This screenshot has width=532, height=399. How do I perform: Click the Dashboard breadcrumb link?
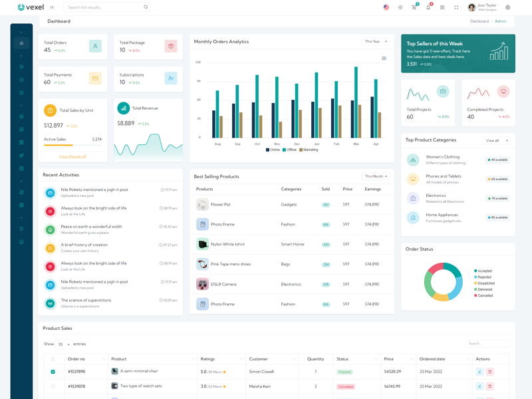[479, 21]
